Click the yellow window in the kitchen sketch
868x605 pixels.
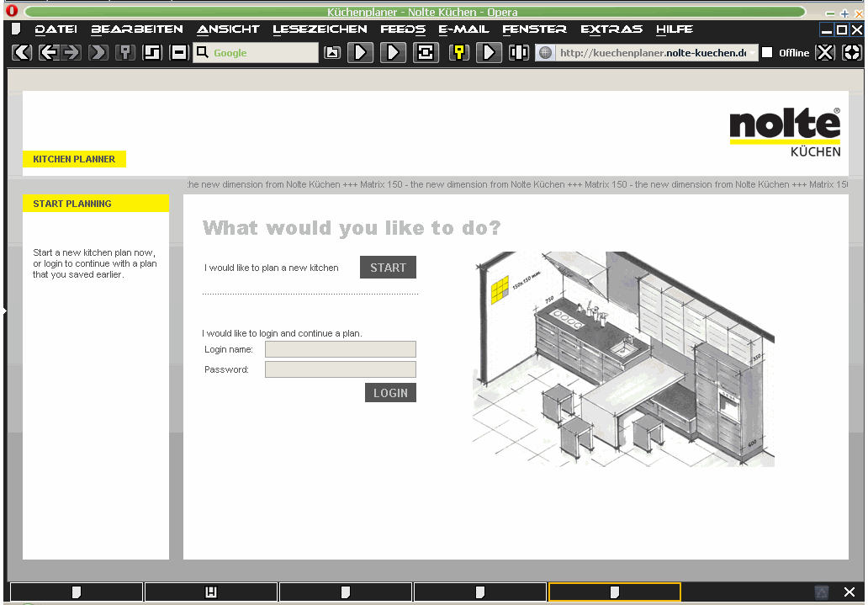tap(500, 290)
